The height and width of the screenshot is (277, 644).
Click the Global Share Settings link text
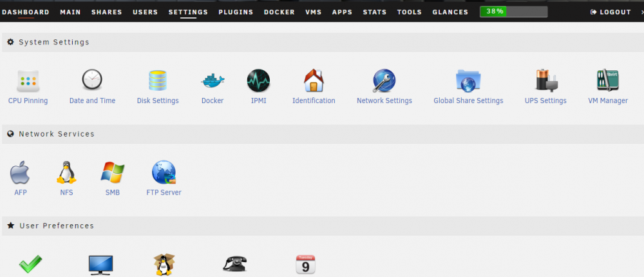(x=468, y=100)
